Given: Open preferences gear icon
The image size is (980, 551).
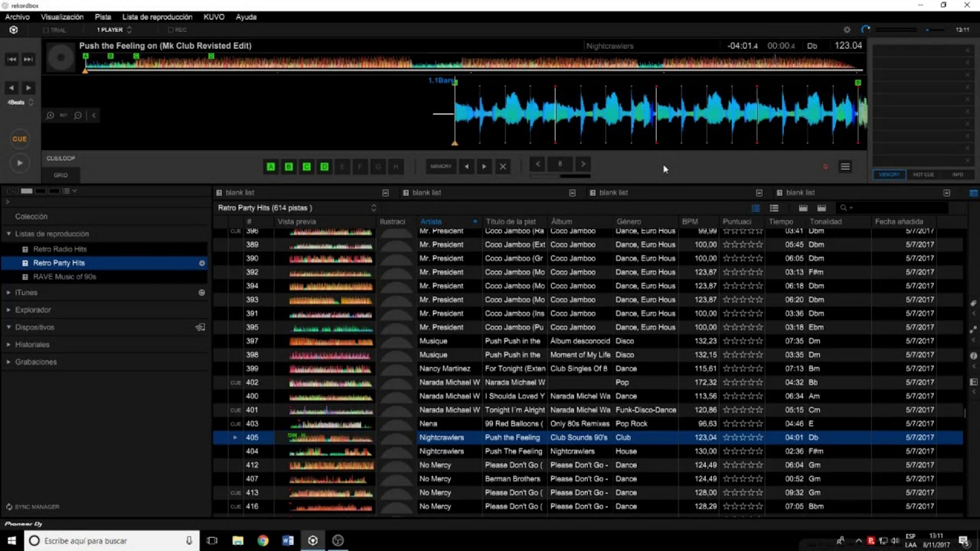Looking at the screenshot, I should 847,30.
